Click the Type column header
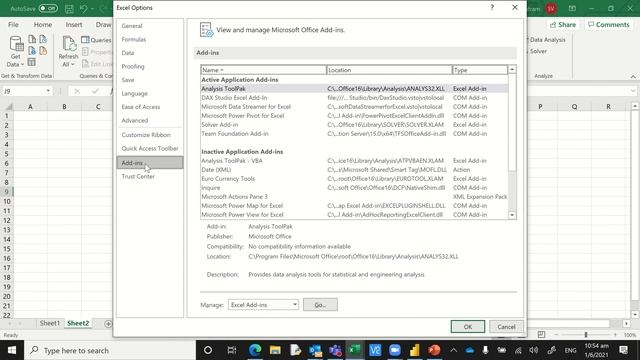This screenshot has height=360, width=640. tap(480, 70)
